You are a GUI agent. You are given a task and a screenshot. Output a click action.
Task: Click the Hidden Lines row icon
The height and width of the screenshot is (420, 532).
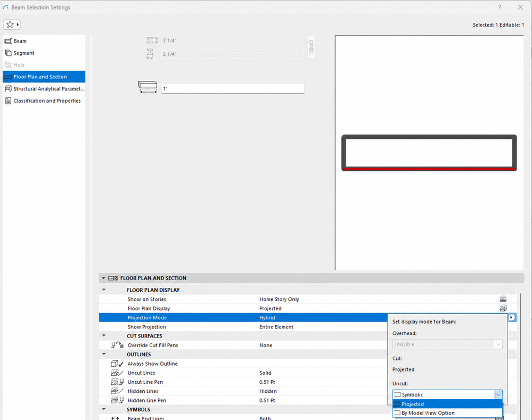[117, 391]
